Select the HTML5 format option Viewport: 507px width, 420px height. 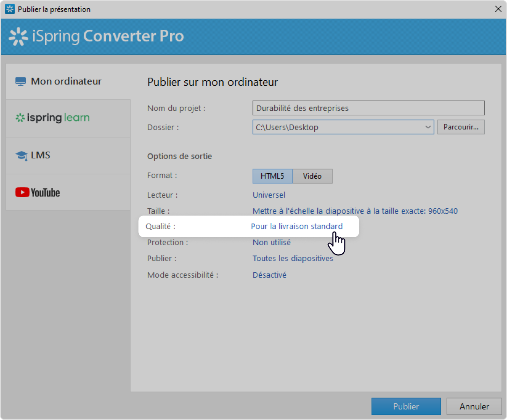[272, 176]
